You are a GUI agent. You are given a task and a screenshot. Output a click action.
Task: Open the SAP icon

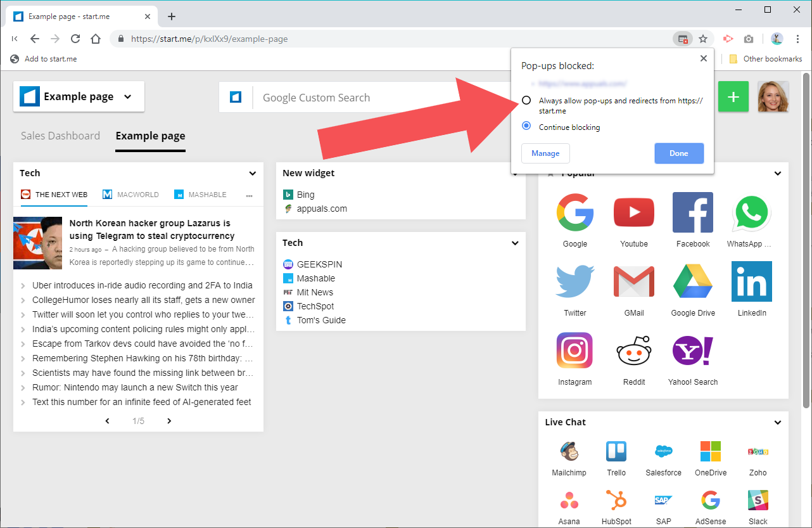tap(664, 500)
